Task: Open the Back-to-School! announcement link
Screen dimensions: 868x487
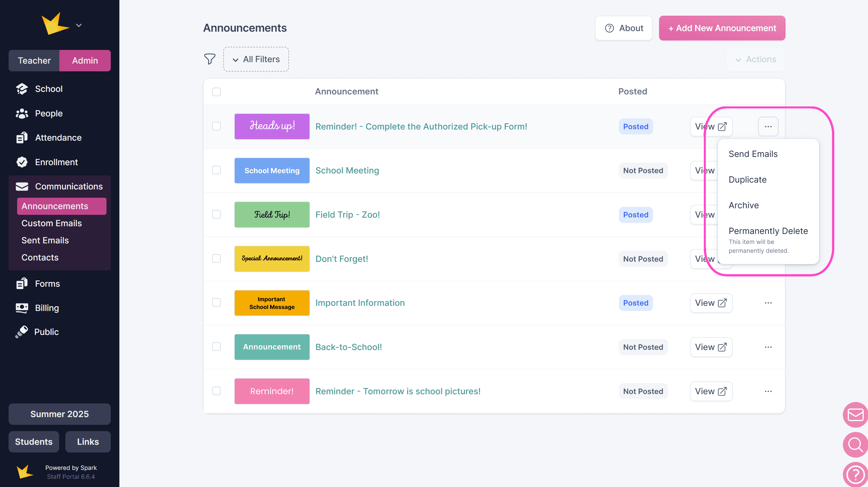Action: [348, 347]
